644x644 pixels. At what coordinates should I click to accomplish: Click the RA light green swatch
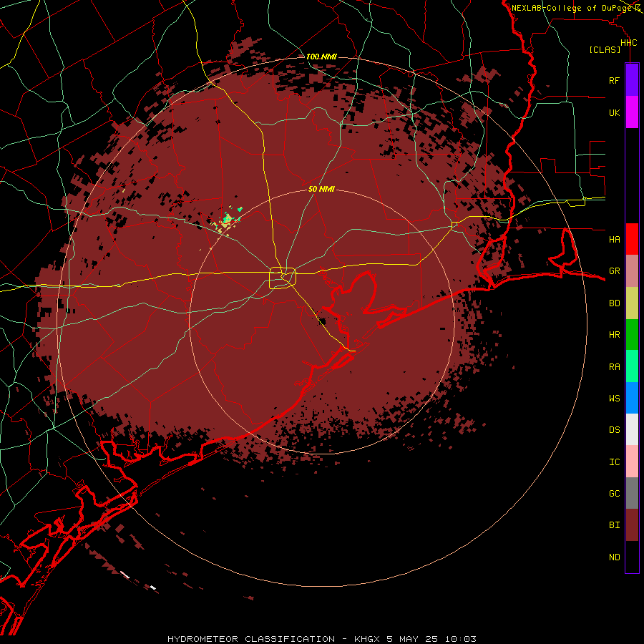pyautogui.click(x=632, y=366)
